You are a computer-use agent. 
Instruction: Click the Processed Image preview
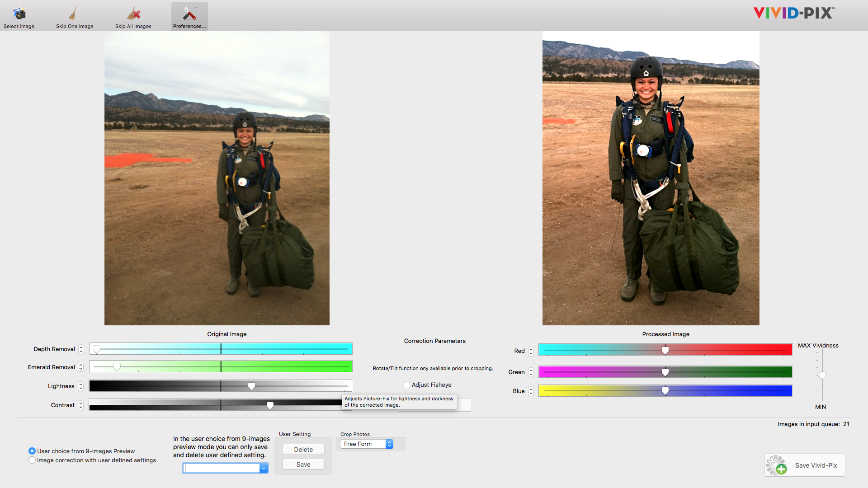tap(651, 178)
